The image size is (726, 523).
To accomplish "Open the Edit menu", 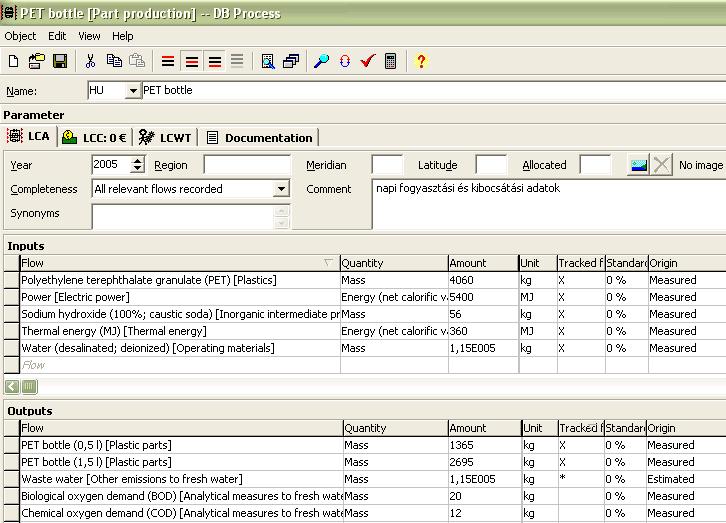I will [57, 36].
